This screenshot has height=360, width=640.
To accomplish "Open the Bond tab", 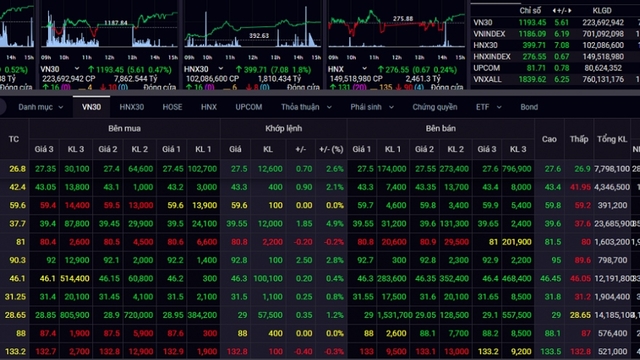I will tap(529, 107).
